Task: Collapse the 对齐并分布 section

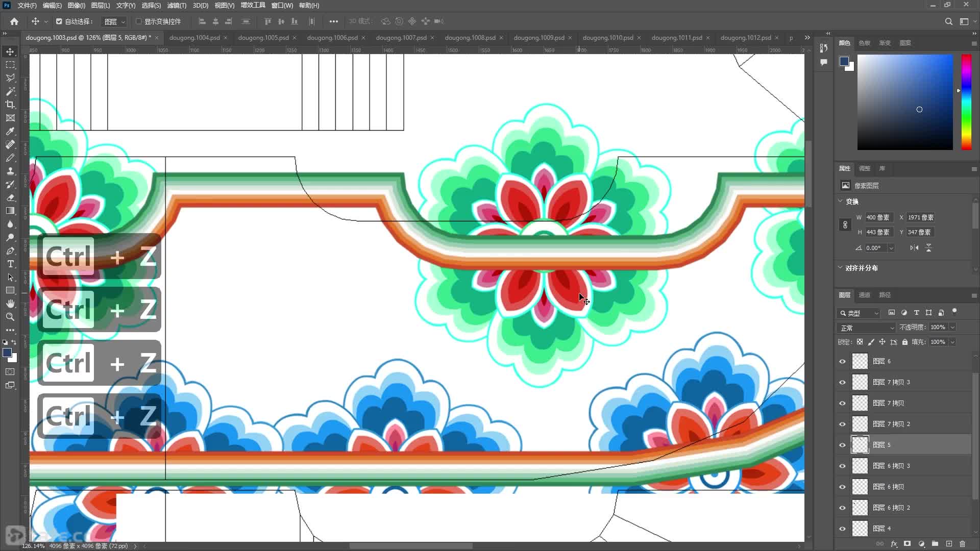Action: pos(840,267)
